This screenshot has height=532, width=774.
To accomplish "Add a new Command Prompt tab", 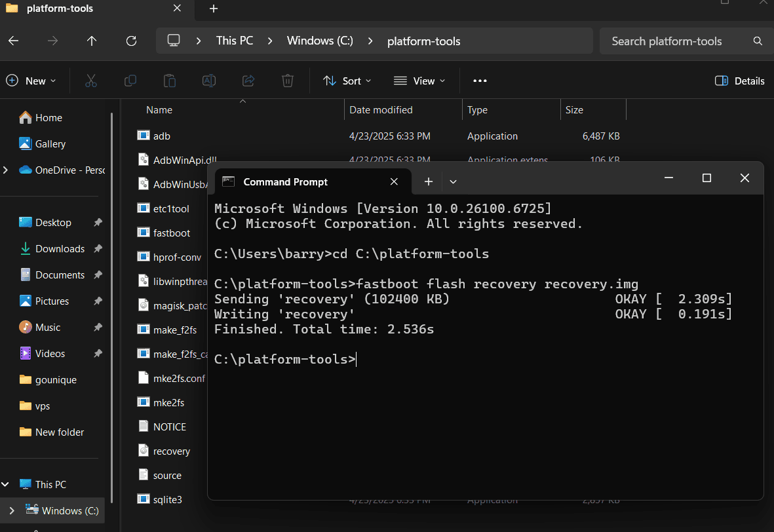I will pyautogui.click(x=429, y=181).
